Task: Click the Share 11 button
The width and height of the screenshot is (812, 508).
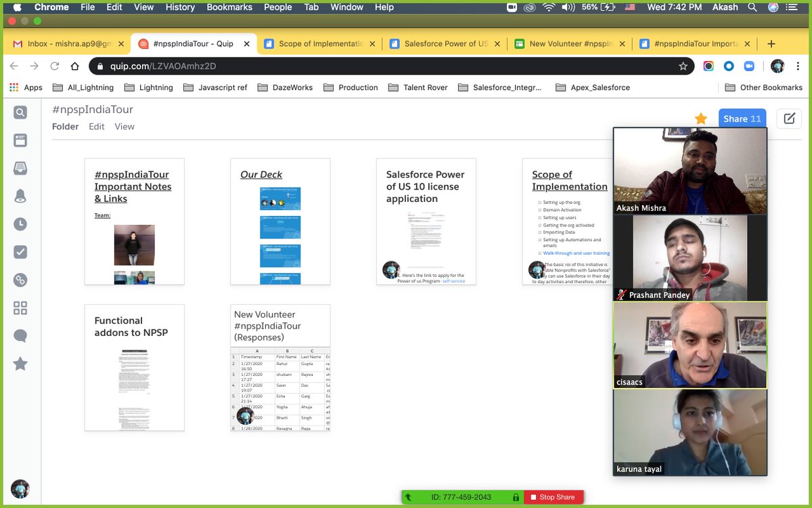Action: pos(742,119)
